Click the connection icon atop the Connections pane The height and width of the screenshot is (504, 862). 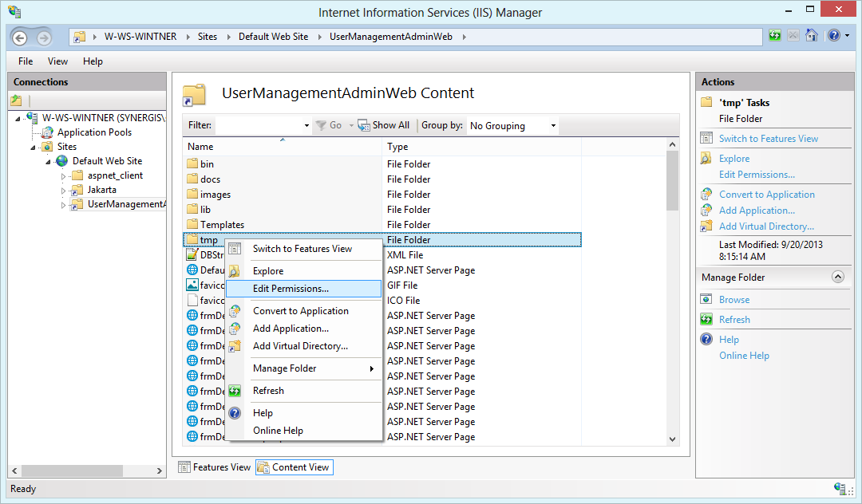[15, 100]
